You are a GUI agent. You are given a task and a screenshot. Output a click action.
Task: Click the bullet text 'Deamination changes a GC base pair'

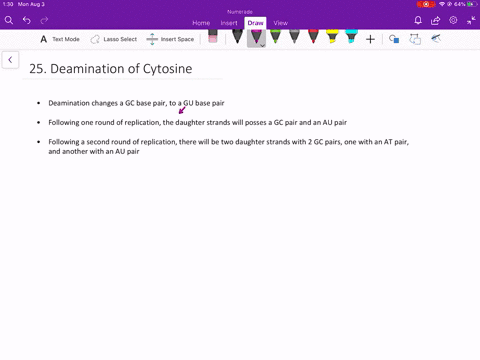pos(107,103)
